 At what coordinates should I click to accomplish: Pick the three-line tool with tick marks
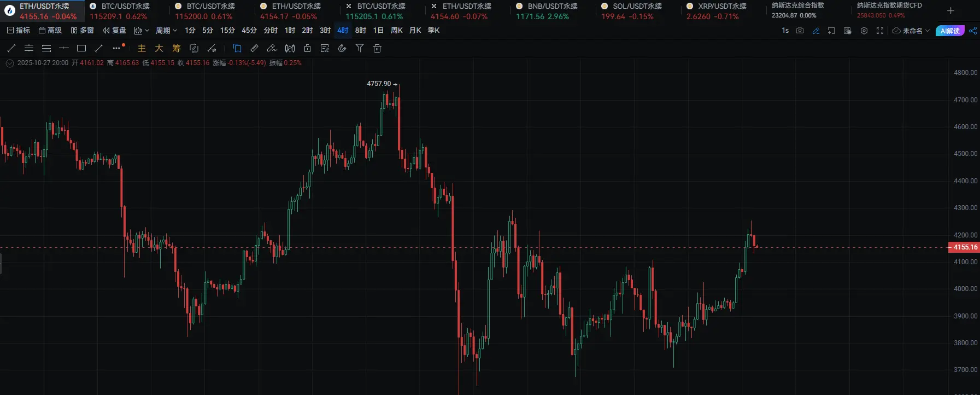tap(29, 48)
